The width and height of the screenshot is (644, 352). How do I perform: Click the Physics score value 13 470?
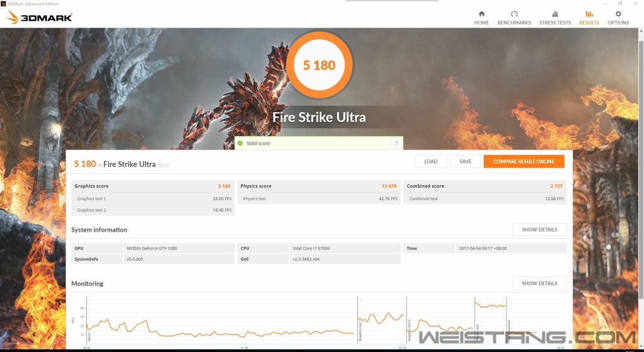point(389,186)
